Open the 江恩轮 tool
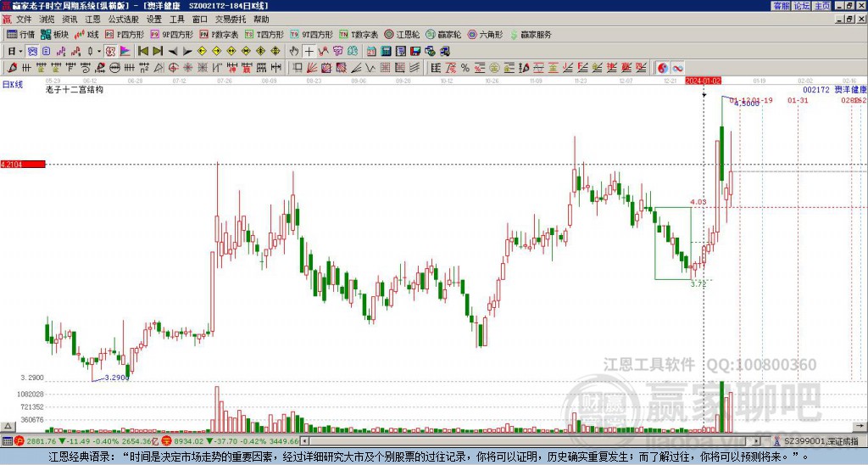The width and height of the screenshot is (868, 465). 403,34
